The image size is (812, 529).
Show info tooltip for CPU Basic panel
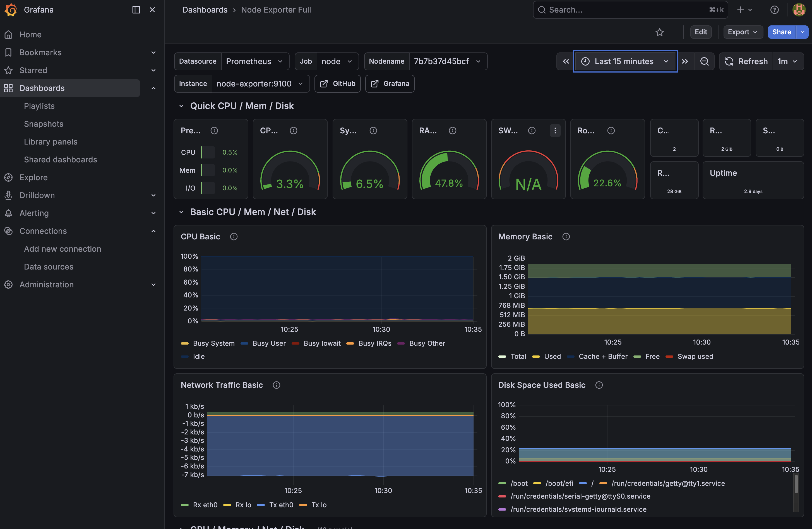point(234,236)
